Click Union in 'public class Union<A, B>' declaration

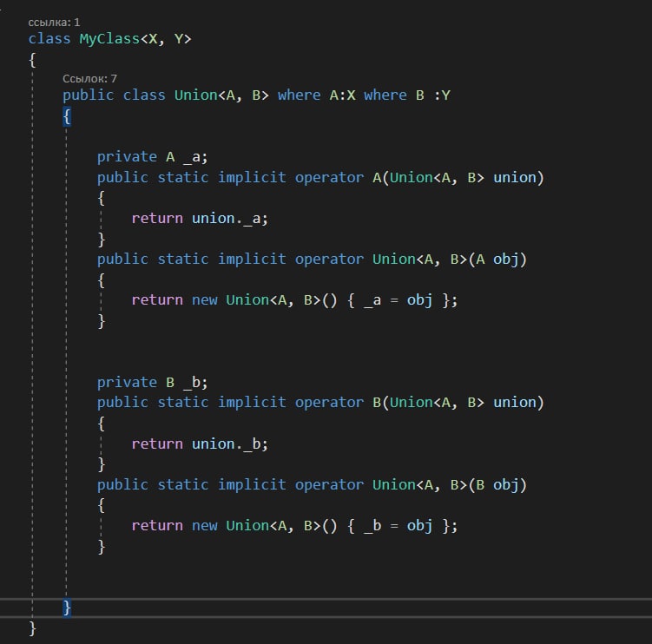coord(195,95)
